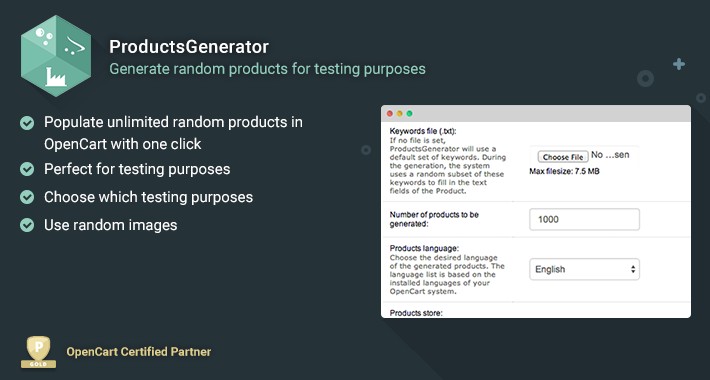Close the window with the red button
Image resolution: width=710 pixels, height=380 pixels.
tap(389, 114)
